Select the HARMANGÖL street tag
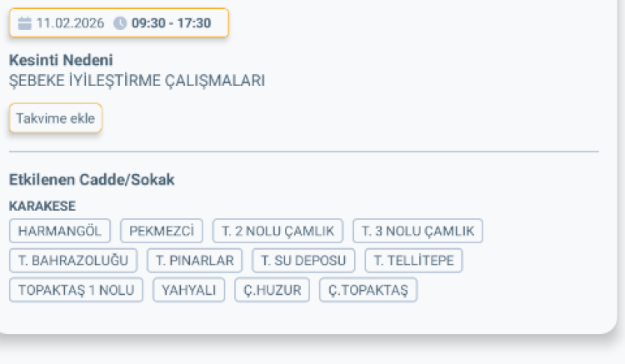Image resolution: width=625 pixels, height=364 pixels. click(x=59, y=231)
